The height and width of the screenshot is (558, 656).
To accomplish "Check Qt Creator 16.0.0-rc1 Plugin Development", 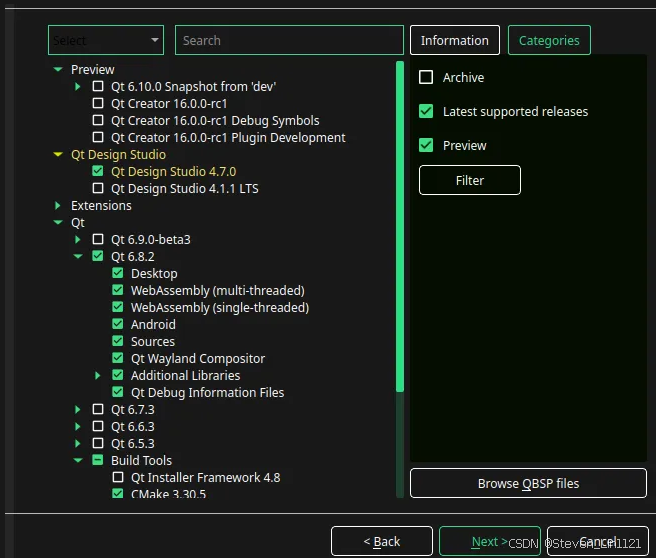I will coord(98,137).
